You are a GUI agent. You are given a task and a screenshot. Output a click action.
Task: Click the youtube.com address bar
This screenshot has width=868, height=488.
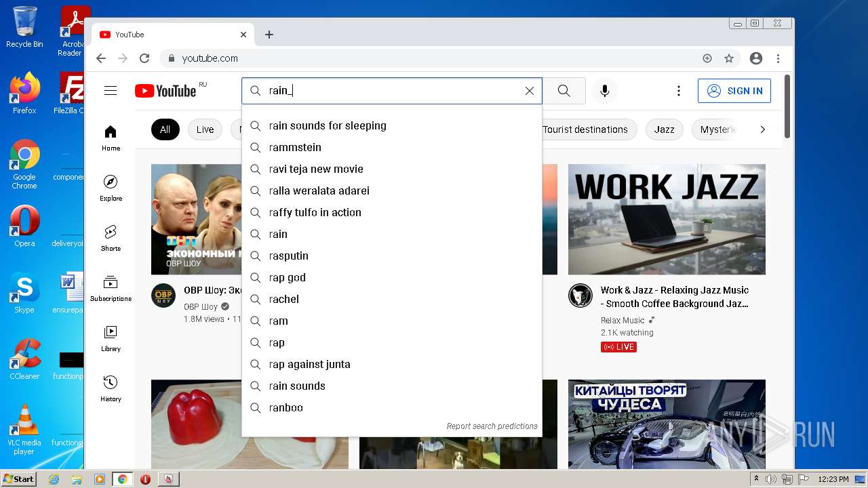pos(434,58)
